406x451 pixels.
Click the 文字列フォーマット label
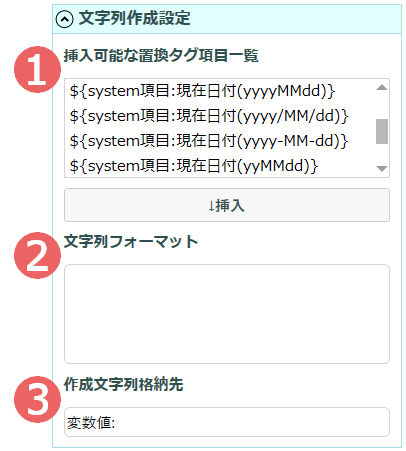[x=131, y=241]
